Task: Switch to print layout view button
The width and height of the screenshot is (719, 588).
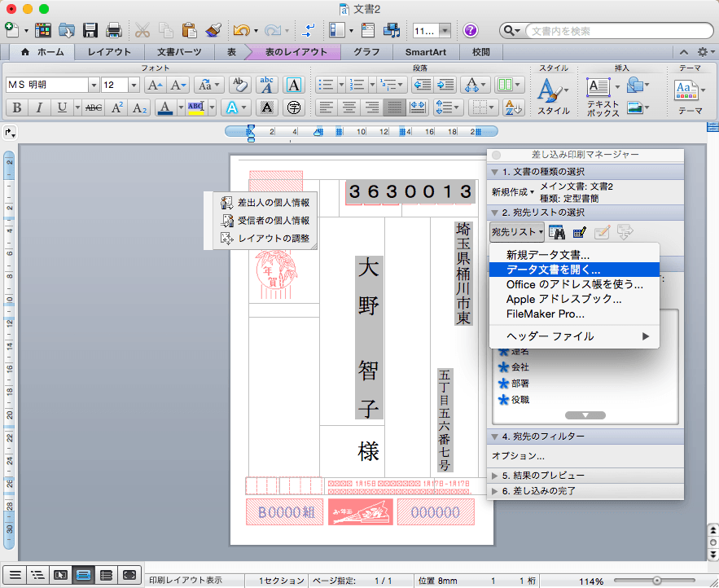Action: click(83, 575)
